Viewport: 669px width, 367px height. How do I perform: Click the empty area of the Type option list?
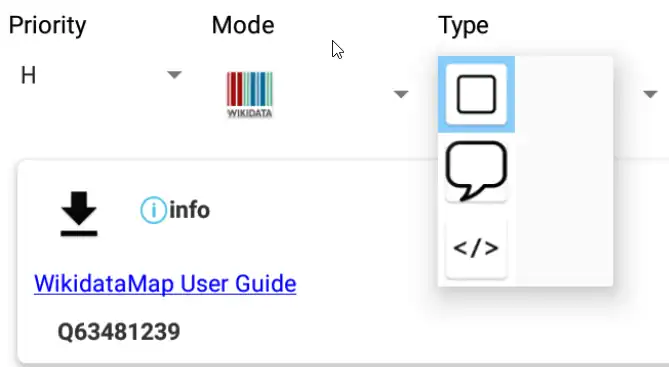point(564,171)
